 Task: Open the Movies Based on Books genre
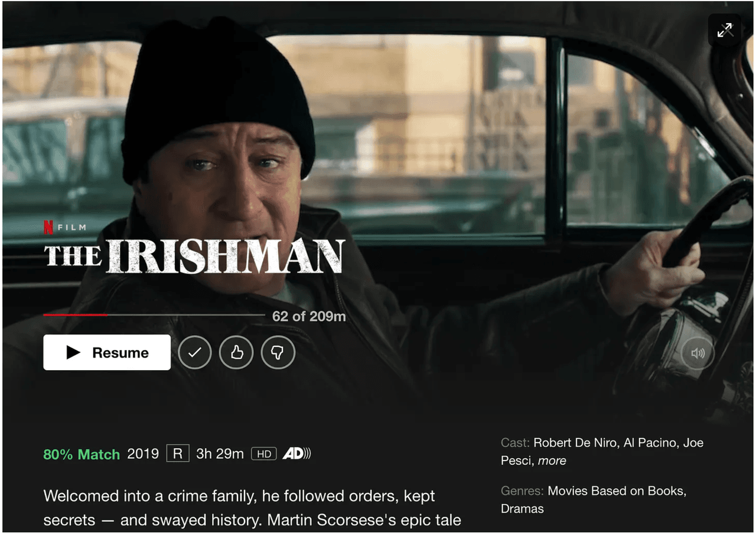(616, 491)
